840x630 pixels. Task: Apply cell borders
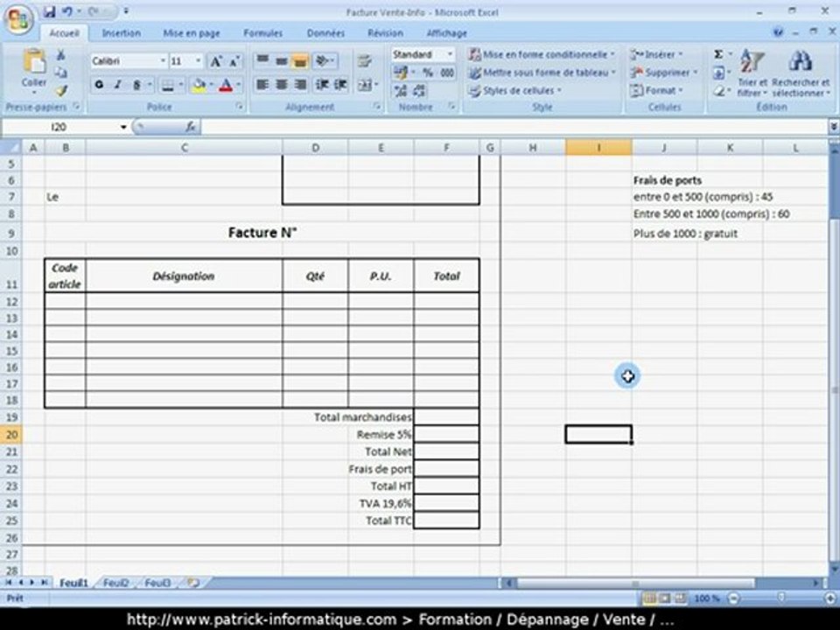point(168,85)
